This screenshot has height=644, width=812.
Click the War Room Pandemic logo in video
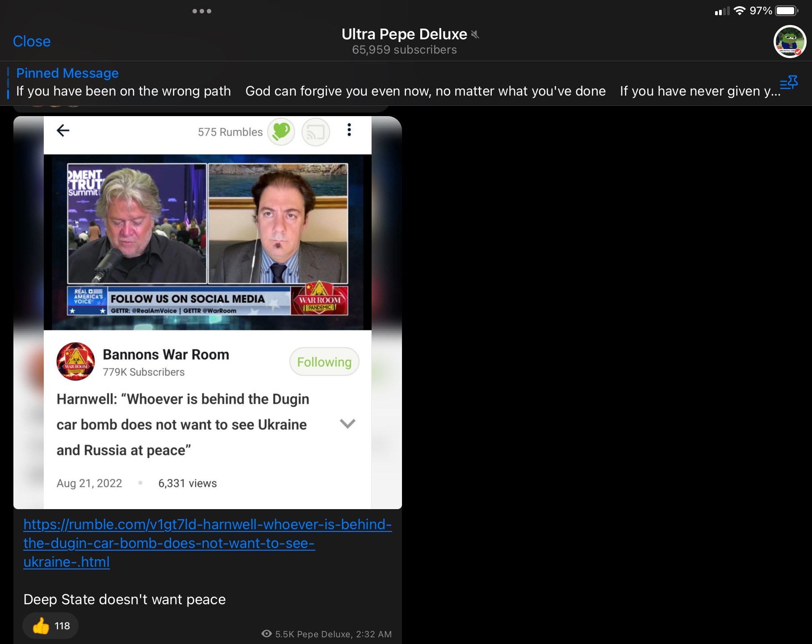tap(319, 298)
